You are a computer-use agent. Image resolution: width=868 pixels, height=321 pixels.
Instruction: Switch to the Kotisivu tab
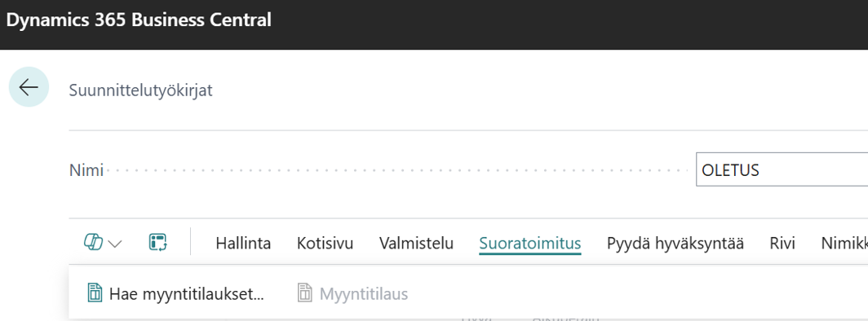[x=325, y=243]
